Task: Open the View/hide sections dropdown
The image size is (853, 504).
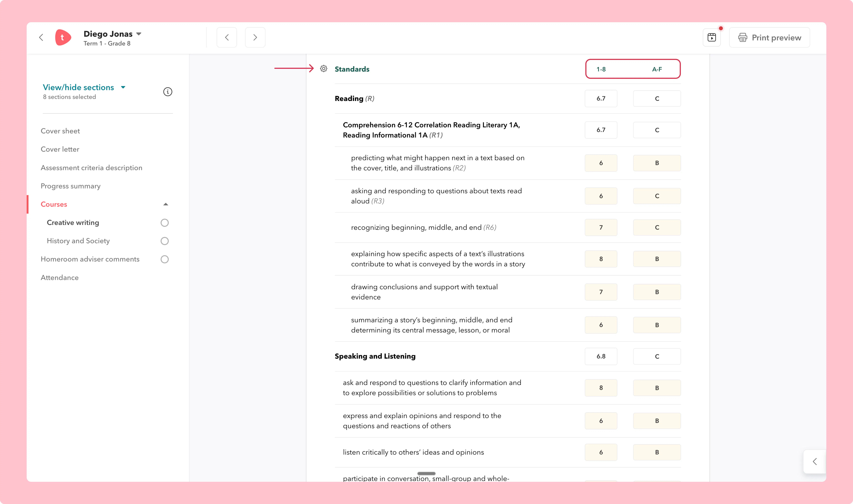Action: click(x=84, y=87)
